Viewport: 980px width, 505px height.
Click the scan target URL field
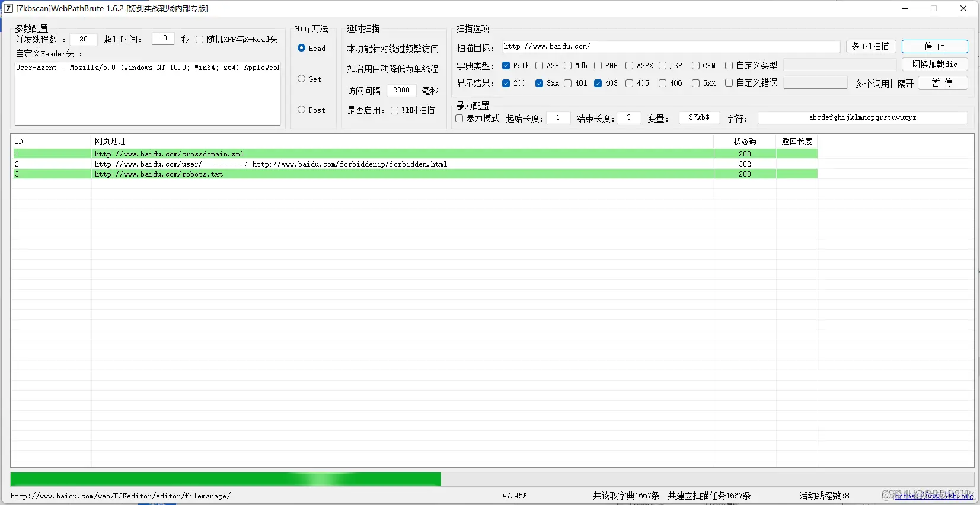click(671, 46)
